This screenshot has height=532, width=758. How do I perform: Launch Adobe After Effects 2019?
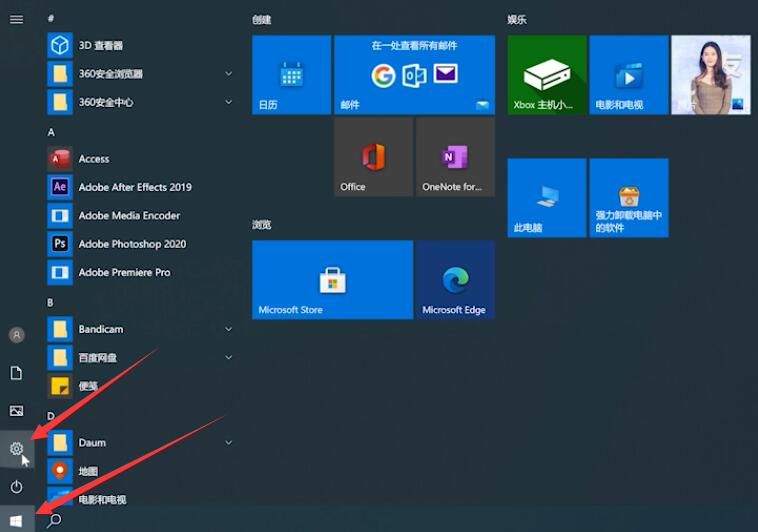click(x=140, y=187)
